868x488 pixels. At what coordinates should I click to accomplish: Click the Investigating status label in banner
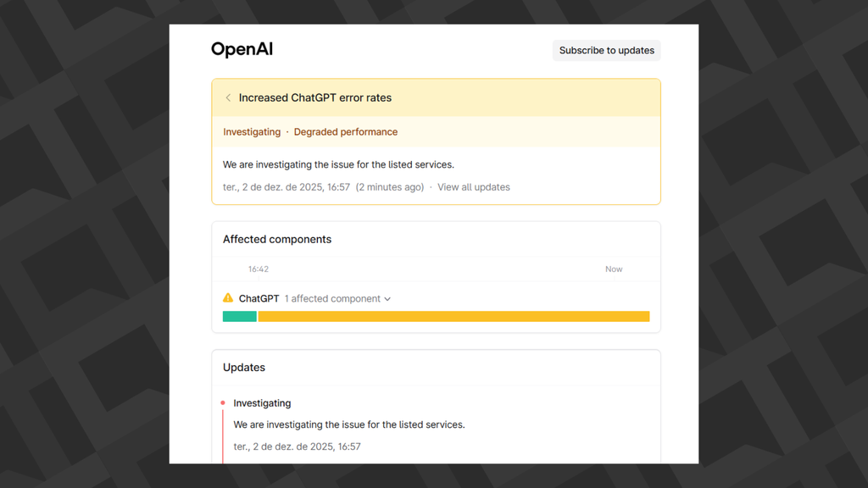252,132
